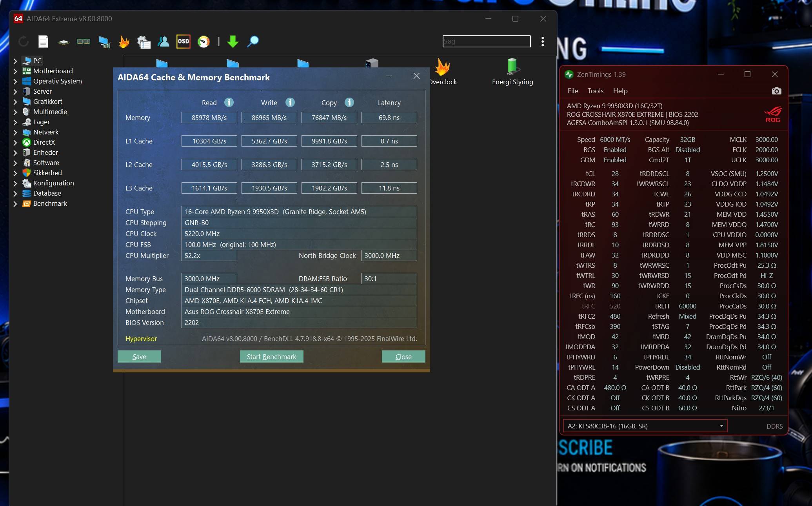Image resolution: width=812 pixels, height=506 pixels.
Task: Select Lager in the AIDA64 tree
Action: pyautogui.click(x=41, y=122)
